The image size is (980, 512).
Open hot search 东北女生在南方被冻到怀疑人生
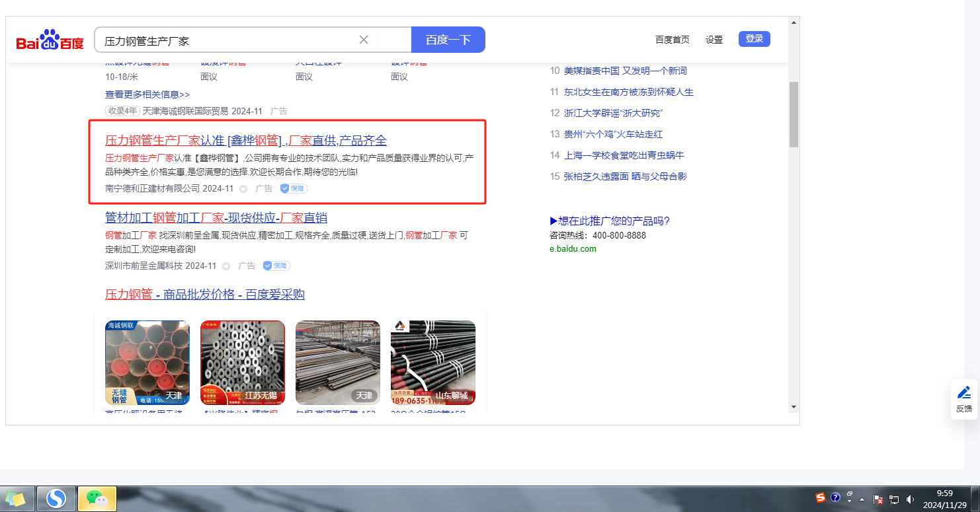point(629,92)
